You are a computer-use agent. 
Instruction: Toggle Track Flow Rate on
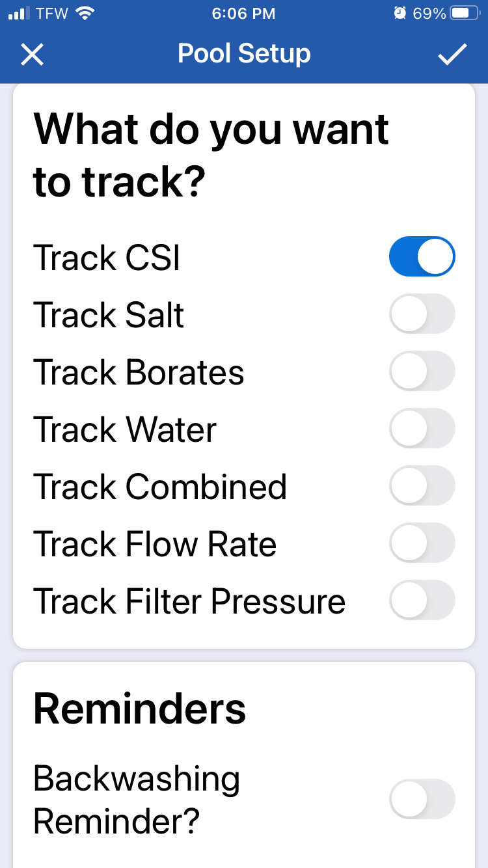point(422,543)
